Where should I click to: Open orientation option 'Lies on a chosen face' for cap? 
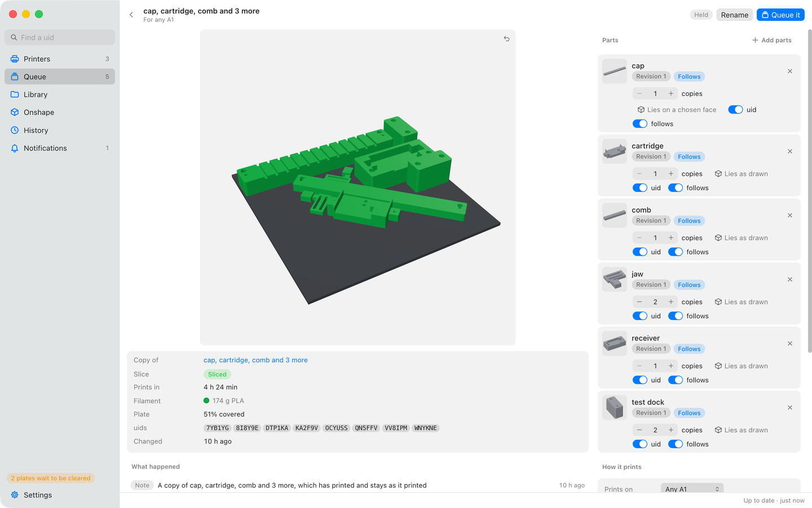click(677, 110)
